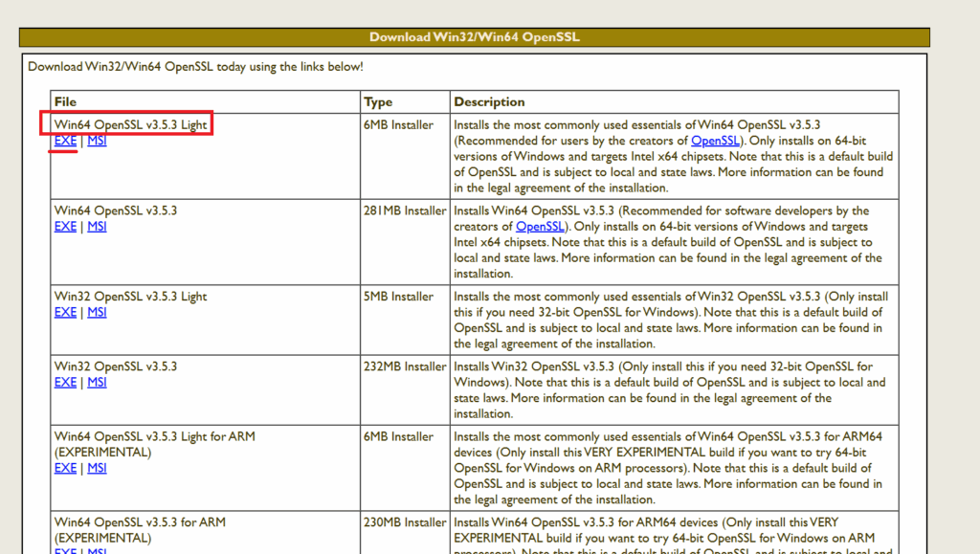This screenshot has height=554, width=980.
Task: Click the 232MB Installer type cell
Action: (x=405, y=366)
